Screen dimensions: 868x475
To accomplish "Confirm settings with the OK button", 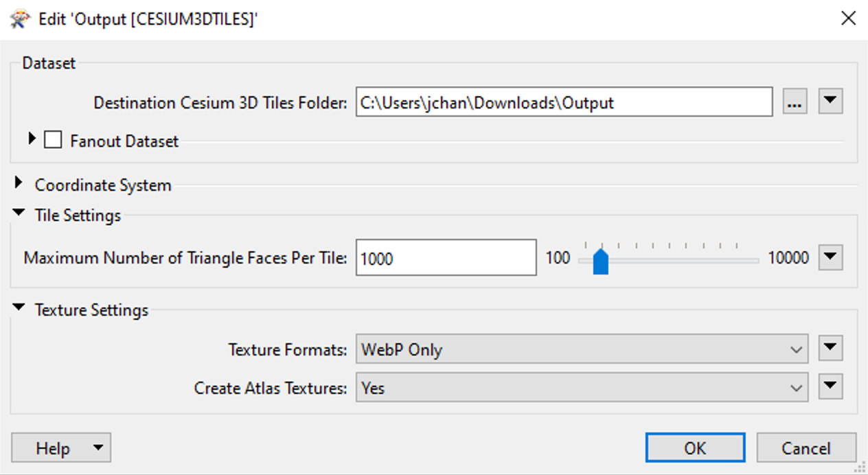I will click(x=695, y=448).
